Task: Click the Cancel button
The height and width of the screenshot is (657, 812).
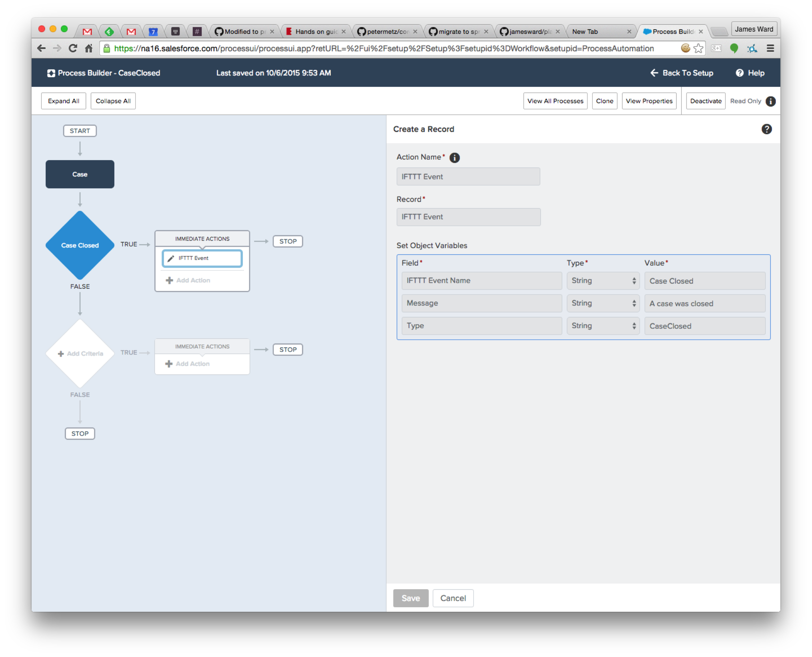Action: click(x=453, y=598)
